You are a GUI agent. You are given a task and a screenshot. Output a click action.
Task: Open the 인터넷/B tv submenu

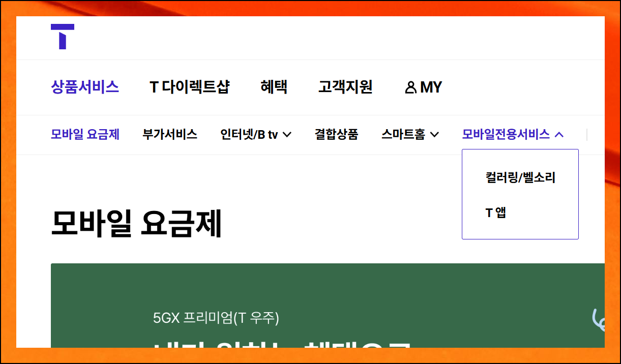click(256, 135)
